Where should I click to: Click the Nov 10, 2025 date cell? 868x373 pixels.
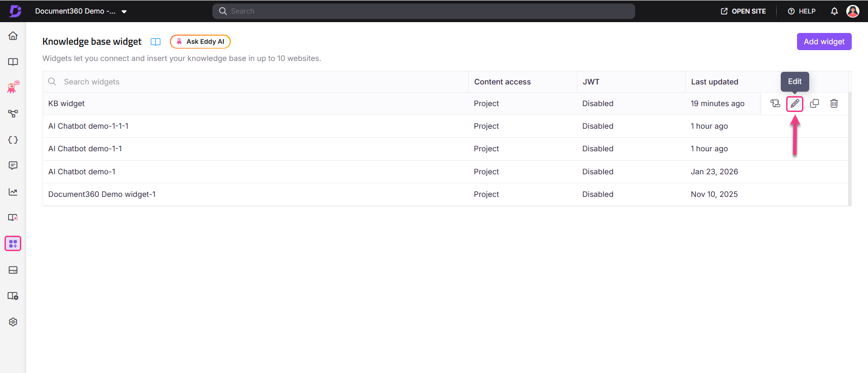pos(714,194)
